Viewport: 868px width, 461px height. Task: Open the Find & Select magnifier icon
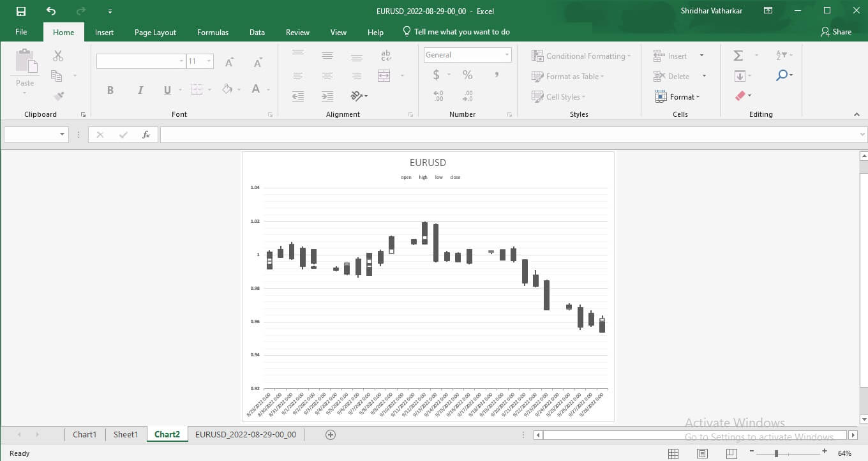click(x=782, y=75)
